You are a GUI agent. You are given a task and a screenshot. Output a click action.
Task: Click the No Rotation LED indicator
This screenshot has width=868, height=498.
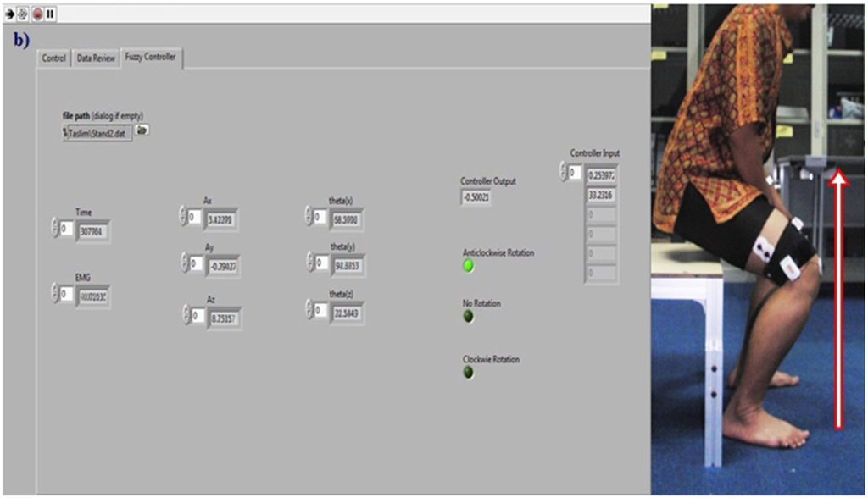(468, 316)
